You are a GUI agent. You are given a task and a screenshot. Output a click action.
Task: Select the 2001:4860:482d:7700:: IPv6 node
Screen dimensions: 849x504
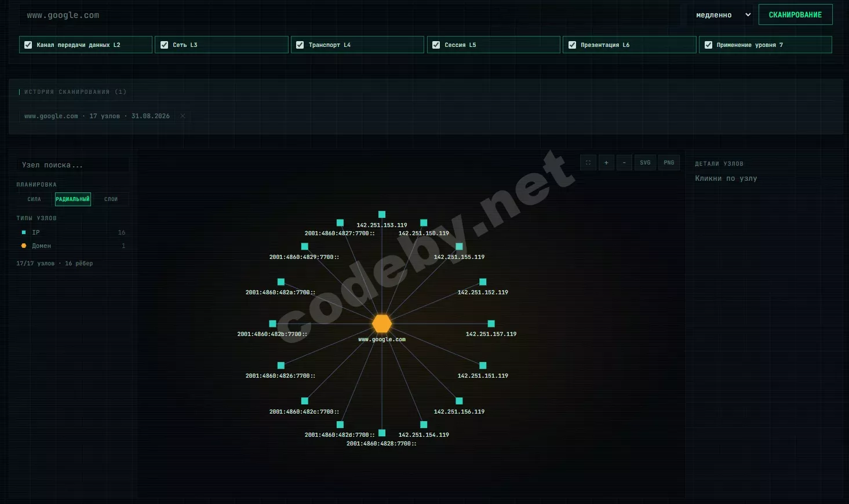(340, 425)
